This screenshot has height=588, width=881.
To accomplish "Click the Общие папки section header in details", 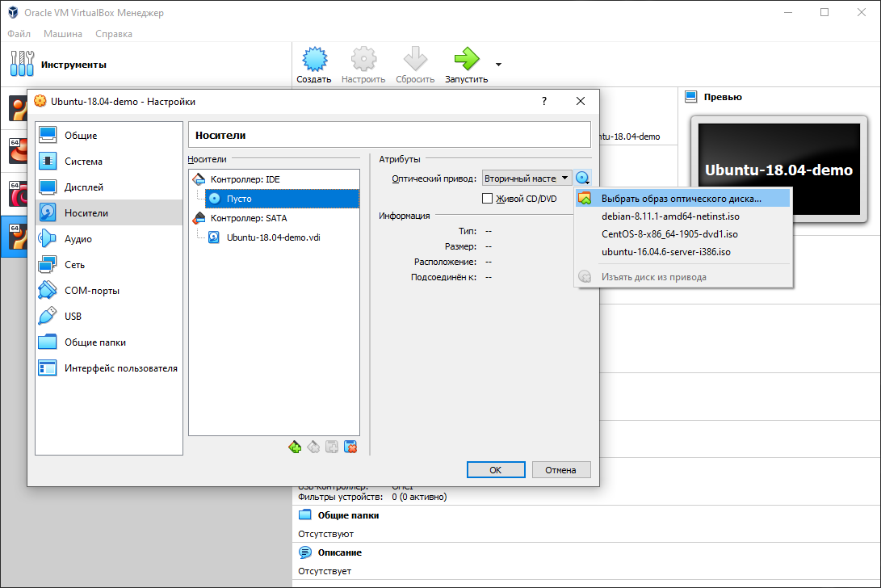I will (x=348, y=515).
